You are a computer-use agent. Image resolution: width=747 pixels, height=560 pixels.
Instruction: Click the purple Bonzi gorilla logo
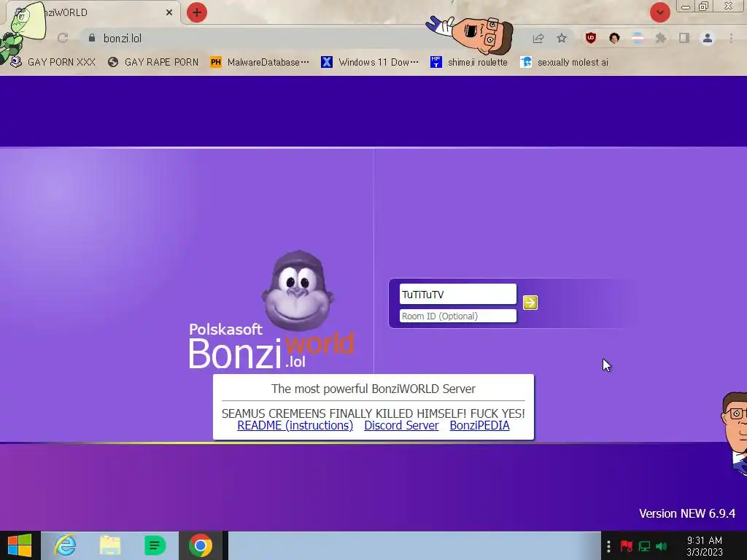(x=298, y=290)
